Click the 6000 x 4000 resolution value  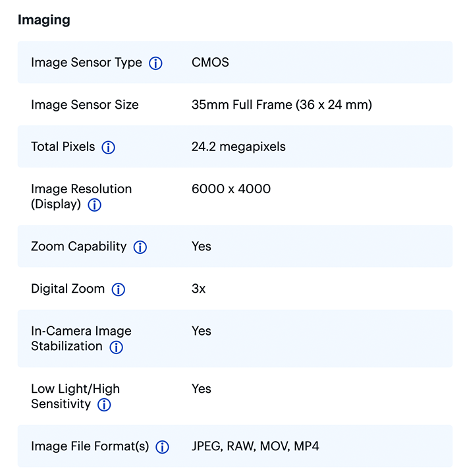(x=230, y=189)
